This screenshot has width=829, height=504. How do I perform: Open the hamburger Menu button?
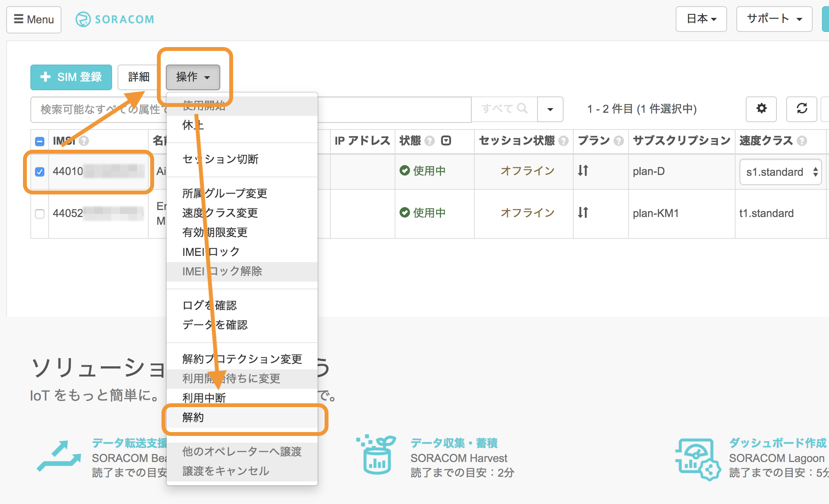(34, 19)
